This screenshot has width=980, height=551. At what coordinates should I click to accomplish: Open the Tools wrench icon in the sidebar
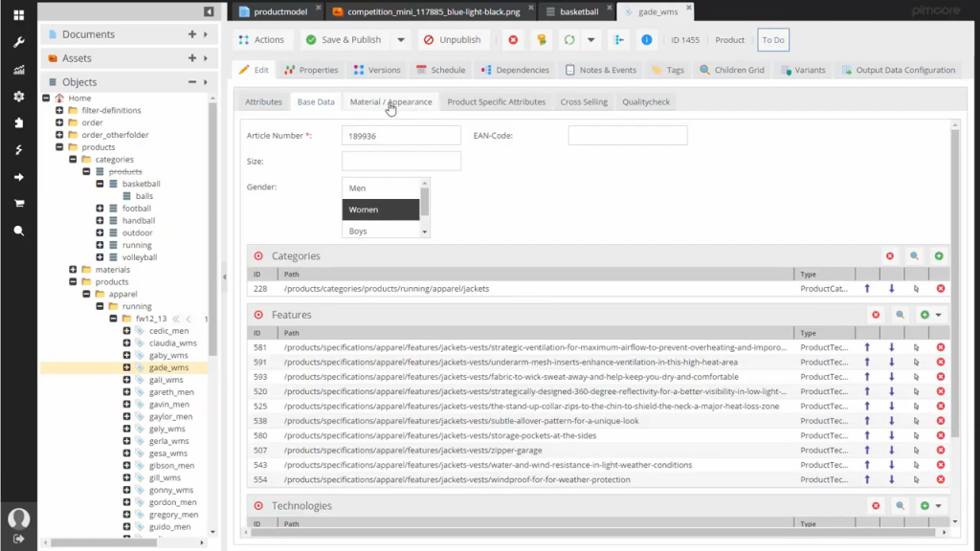click(x=18, y=43)
